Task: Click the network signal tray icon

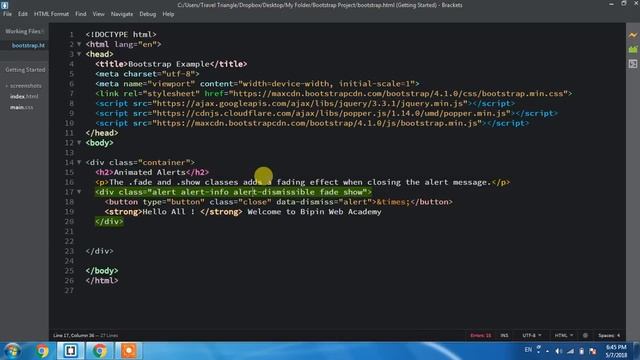Action: point(570,351)
